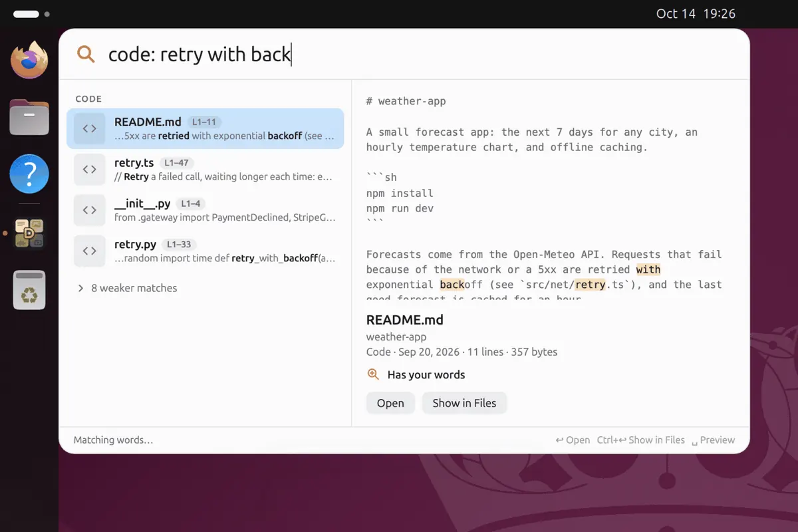Select the retry.py result
This screenshot has height=532, width=798.
coord(205,251)
